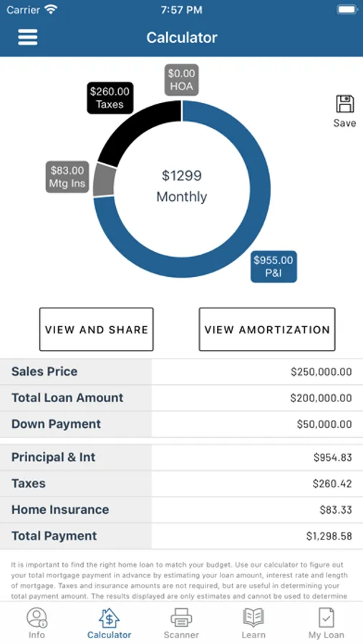
Task: Select the Calculator house icon
Action: tap(109, 618)
